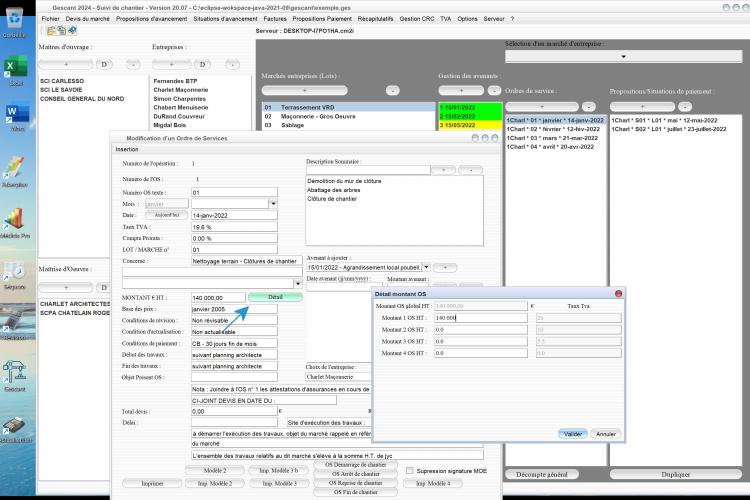
Task: Open the combo arrow below the Concerne field
Action: tap(298, 284)
